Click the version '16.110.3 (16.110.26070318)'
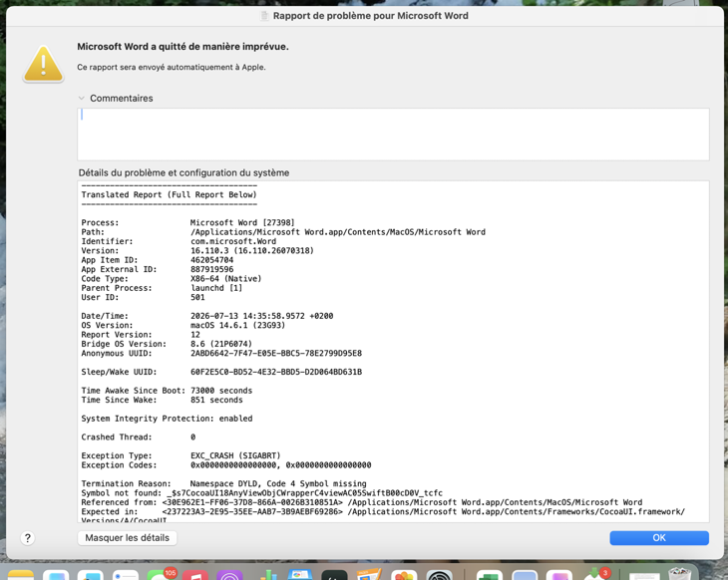728x580 pixels. pyautogui.click(x=252, y=250)
